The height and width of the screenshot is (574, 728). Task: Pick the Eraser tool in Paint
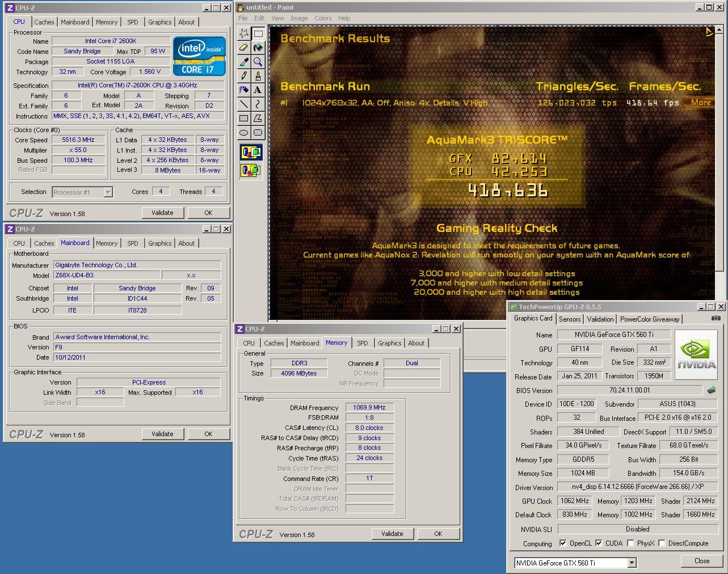[x=244, y=48]
